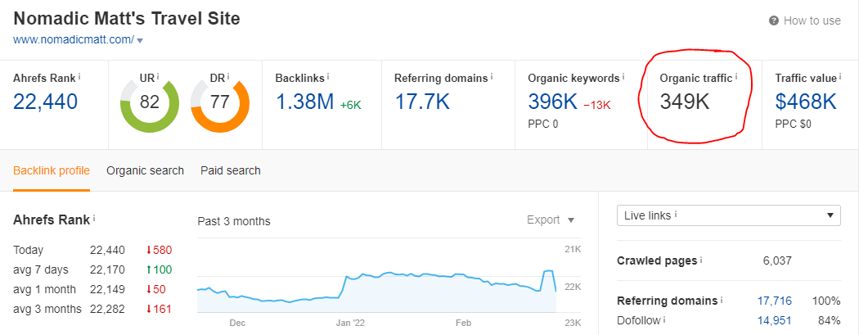
Task: Click the PPC 0 text under Organic keywords
Action: tap(543, 124)
